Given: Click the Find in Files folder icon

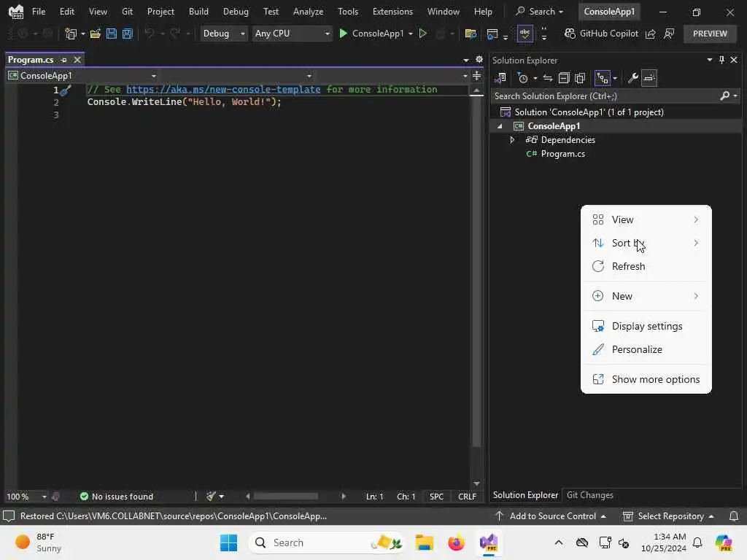Looking at the screenshot, I should coord(471,34).
